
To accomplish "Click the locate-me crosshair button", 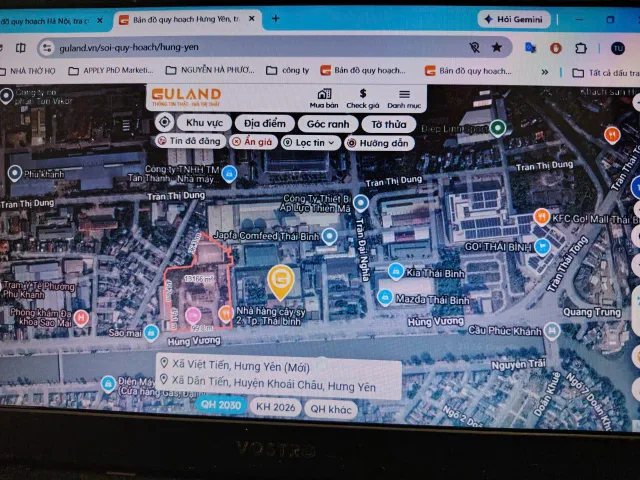I will pyautogui.click(x=164, y=122).
